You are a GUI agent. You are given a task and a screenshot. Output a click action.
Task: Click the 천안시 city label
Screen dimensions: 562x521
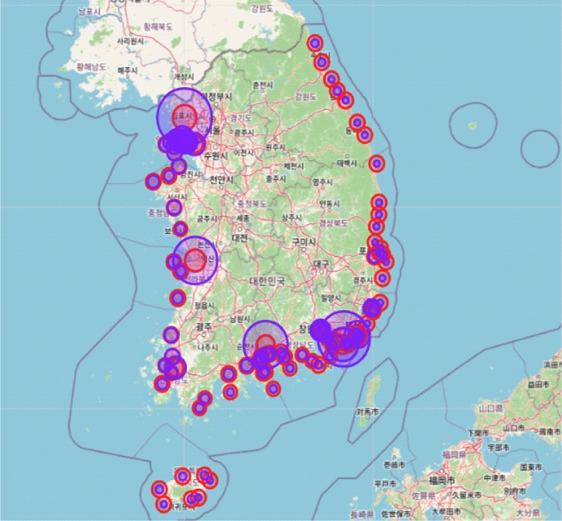(222, 179)
